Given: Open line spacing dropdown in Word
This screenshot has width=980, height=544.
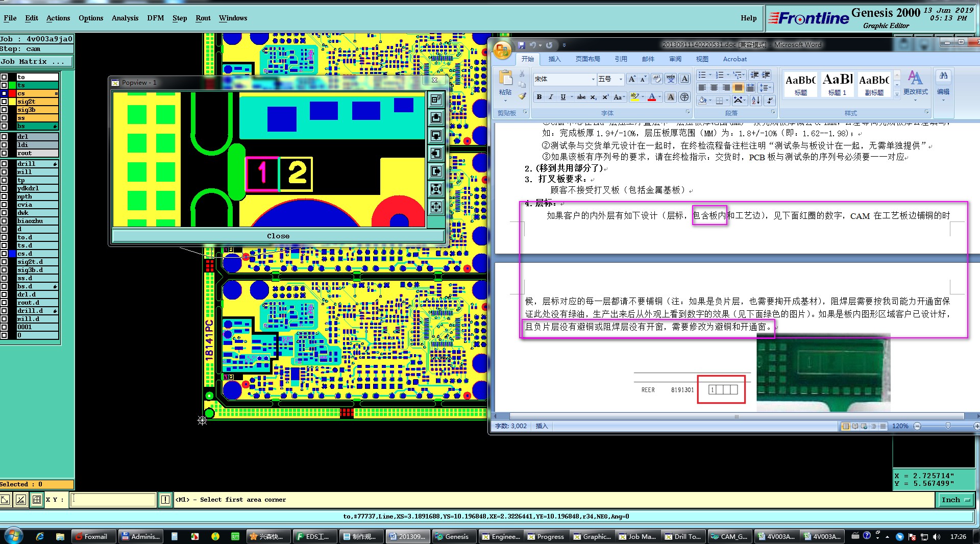Looking at the screenshot, I should pyautogui.click(x=766, y=88).
